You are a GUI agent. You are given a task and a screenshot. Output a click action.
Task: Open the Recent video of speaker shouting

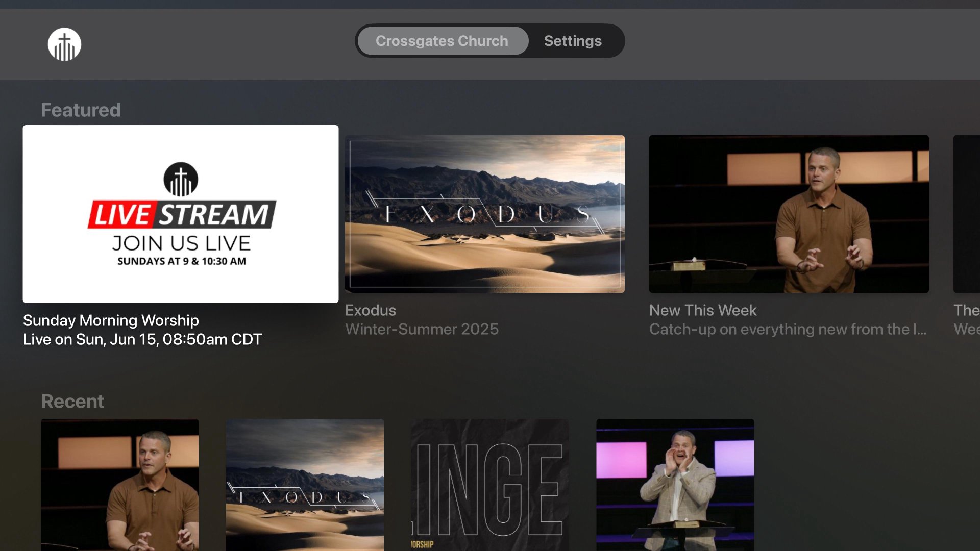(675, 485)
